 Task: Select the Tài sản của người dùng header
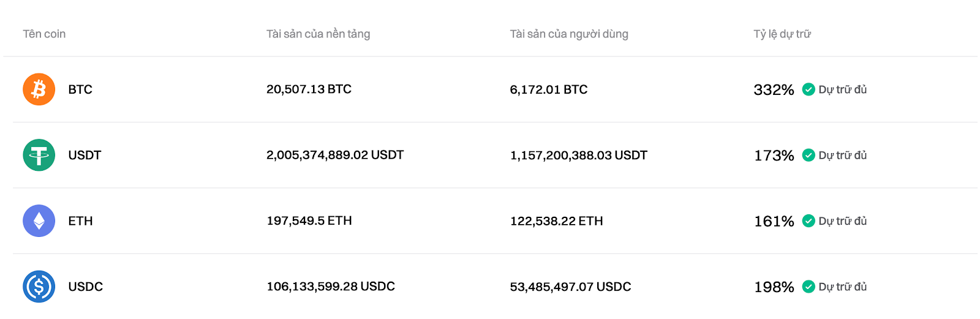pos(569,34)
